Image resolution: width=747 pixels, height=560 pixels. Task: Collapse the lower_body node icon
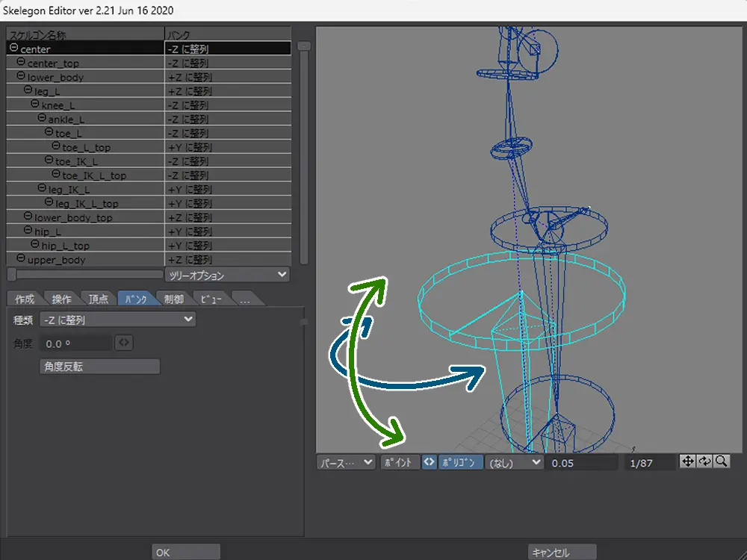21,77
